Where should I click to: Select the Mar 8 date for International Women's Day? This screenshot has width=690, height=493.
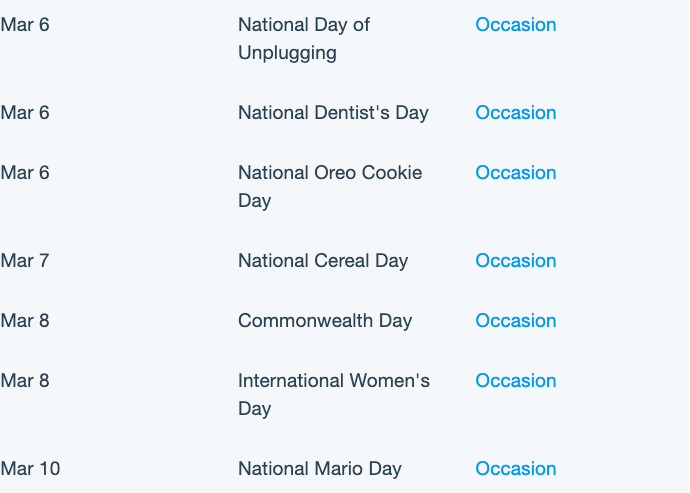(25, 380)
